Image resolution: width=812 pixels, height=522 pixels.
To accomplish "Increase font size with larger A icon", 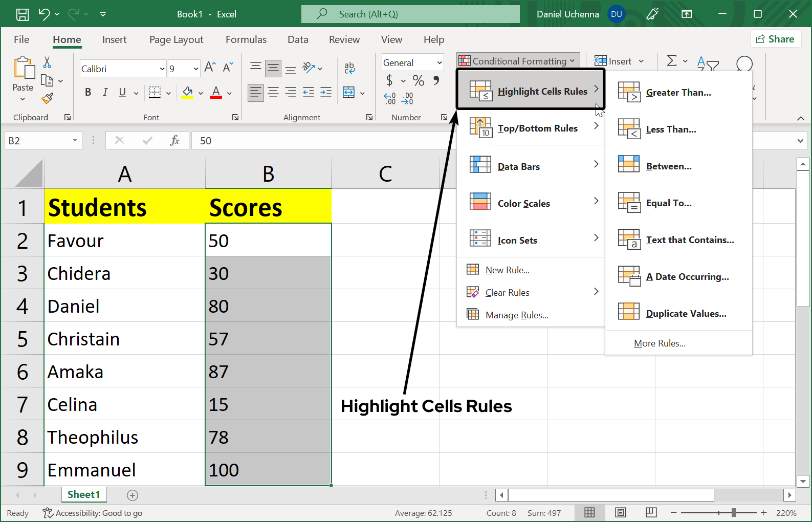I will (x=210, y=67).
